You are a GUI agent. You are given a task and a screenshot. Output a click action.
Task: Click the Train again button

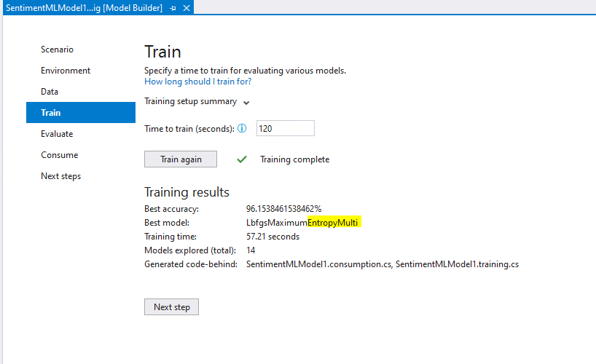181,159
